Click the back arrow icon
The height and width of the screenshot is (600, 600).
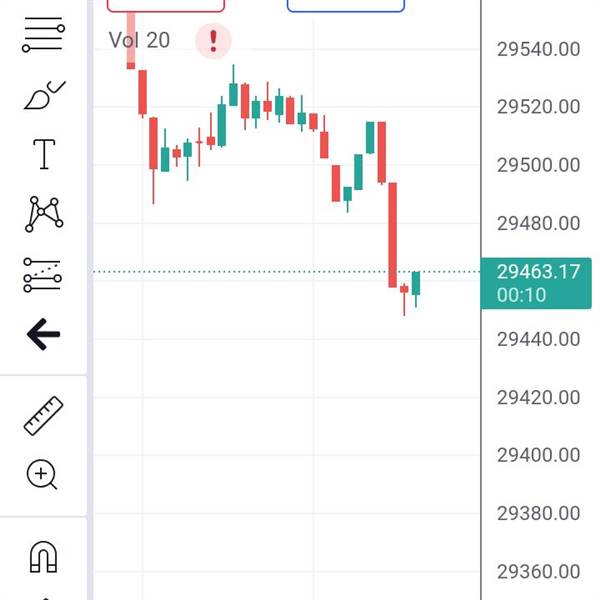click(x=43, y=334)
